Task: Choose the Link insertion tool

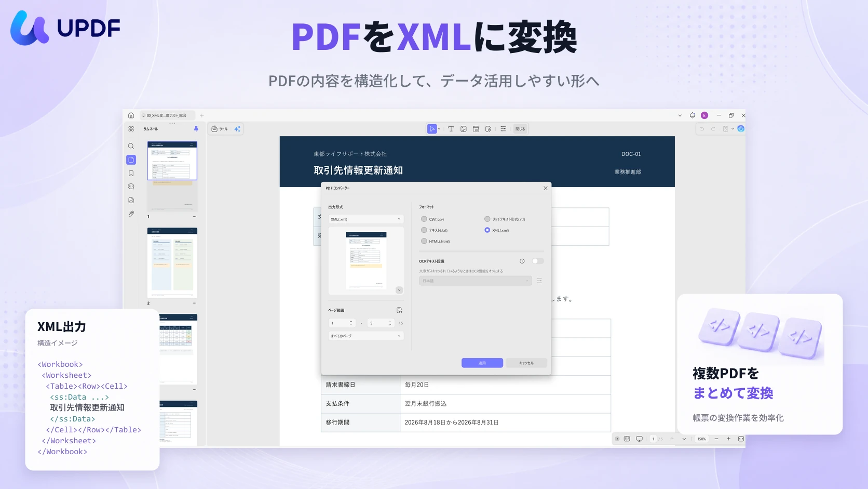Action: (476, 129)
